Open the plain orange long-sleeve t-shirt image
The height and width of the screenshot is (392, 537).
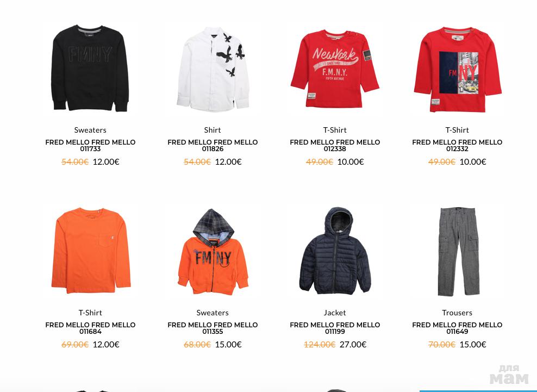[x=91, y=251]
